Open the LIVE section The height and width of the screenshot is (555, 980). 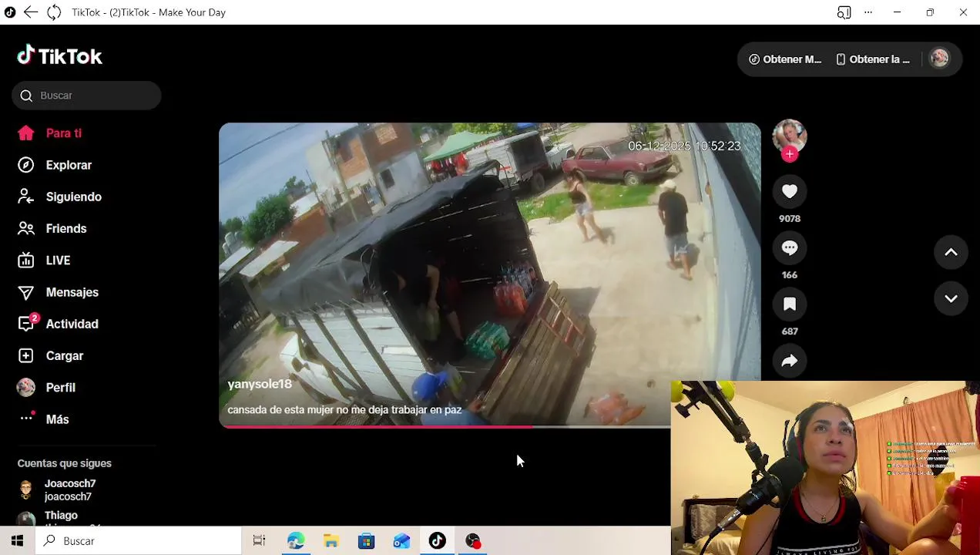[58, 261]
